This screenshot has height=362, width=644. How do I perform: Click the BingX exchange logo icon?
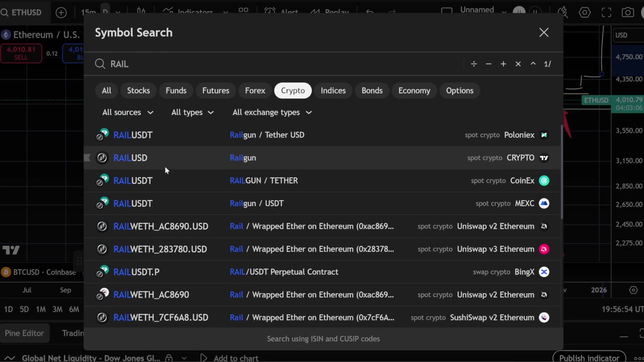point(544,272)
